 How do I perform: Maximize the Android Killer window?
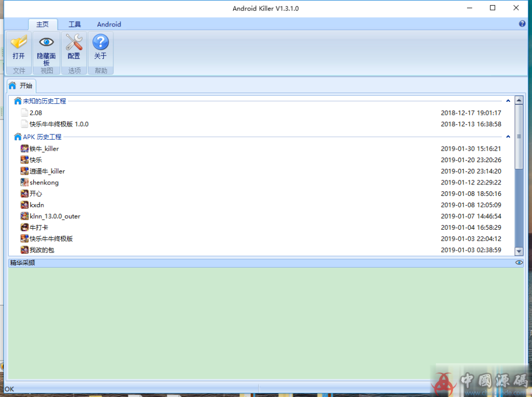493,8
